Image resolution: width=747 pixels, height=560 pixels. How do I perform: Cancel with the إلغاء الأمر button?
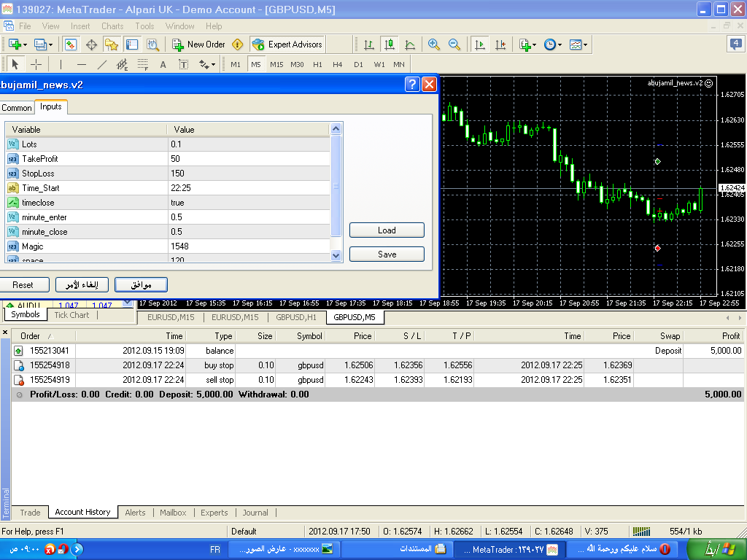[82, 285]
